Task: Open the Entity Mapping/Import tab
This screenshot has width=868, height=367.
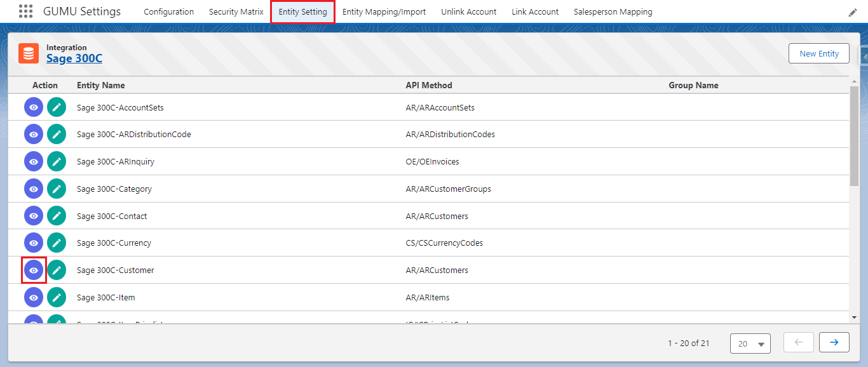Action: (x=384, y=11)
